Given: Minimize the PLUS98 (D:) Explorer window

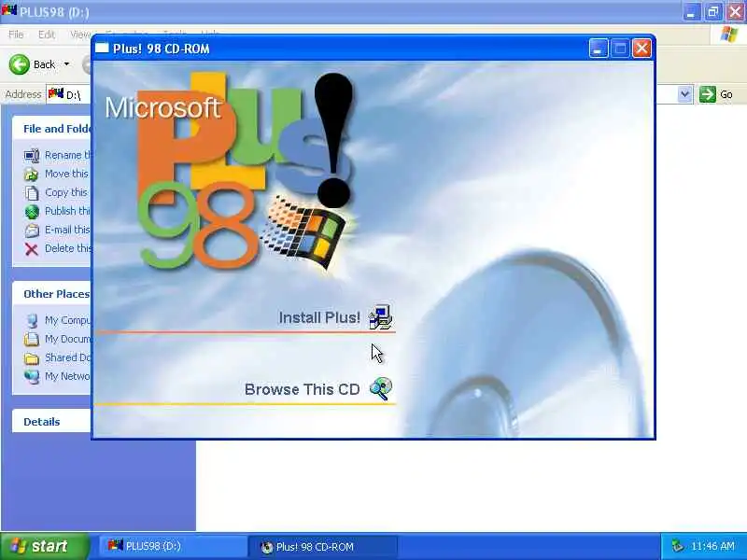Looking at the screenshot, I should click(x=691, y=12).
